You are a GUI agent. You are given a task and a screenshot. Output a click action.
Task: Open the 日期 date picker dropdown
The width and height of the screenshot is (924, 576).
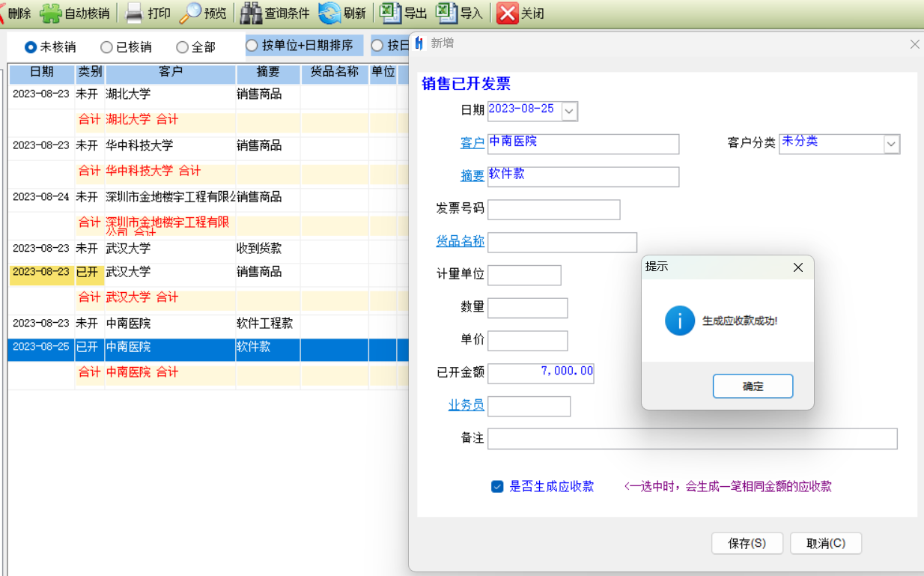(570, 112)
